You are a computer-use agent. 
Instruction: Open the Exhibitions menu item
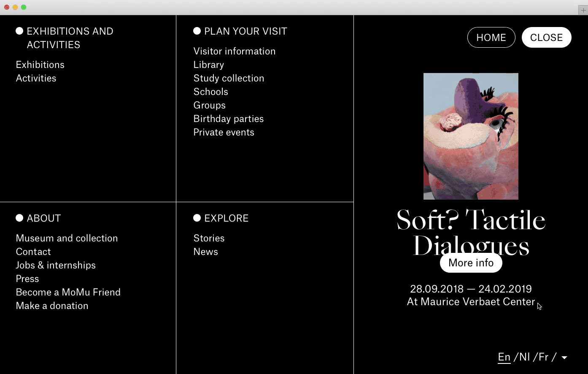40,65
